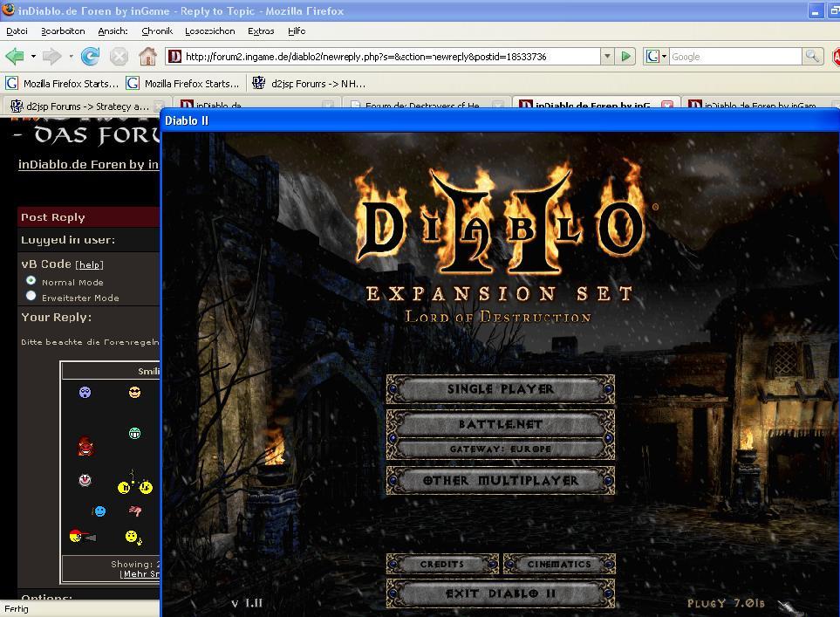Insert the two yellow dancing smileys

pos(134,483)
